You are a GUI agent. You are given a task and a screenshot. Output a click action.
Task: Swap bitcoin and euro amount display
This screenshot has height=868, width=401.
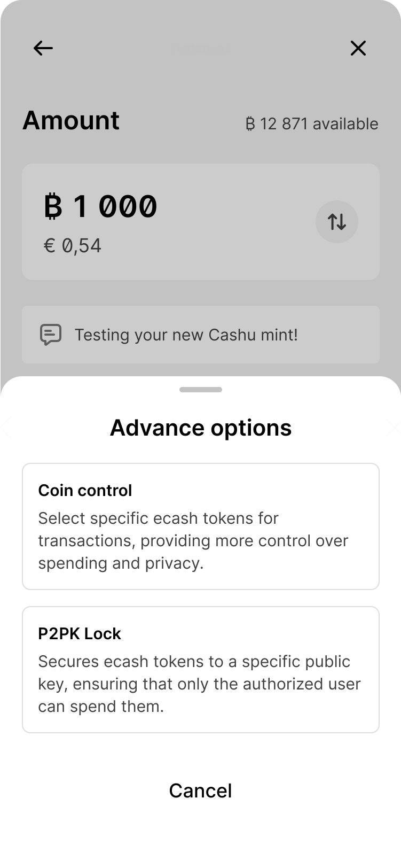(x=336, y=221)
